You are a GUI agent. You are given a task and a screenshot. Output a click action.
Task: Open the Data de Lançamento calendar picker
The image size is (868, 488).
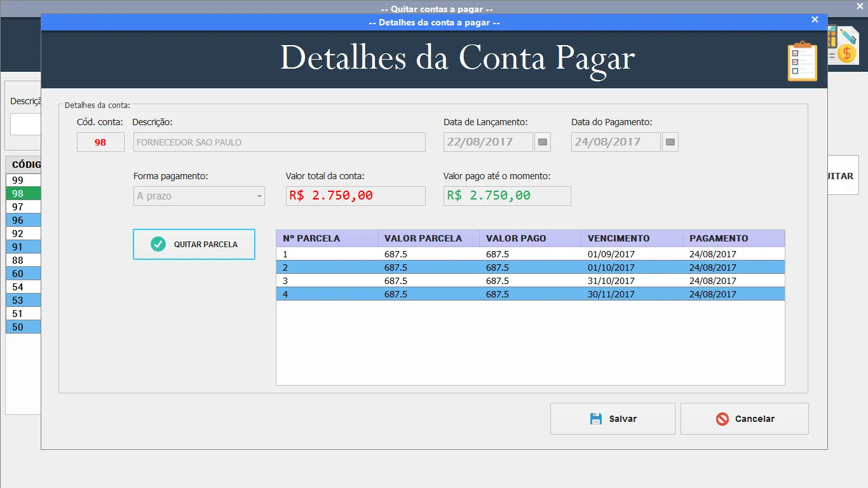click(x=543, y=142)
